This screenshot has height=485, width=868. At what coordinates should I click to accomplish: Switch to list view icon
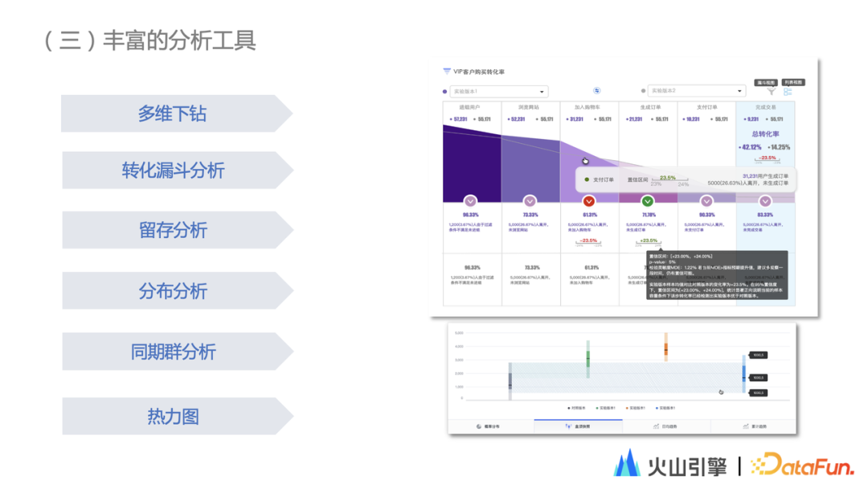[788, 92]
